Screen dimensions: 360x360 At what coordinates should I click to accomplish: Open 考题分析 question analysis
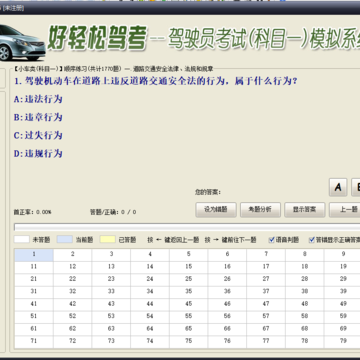260,210
